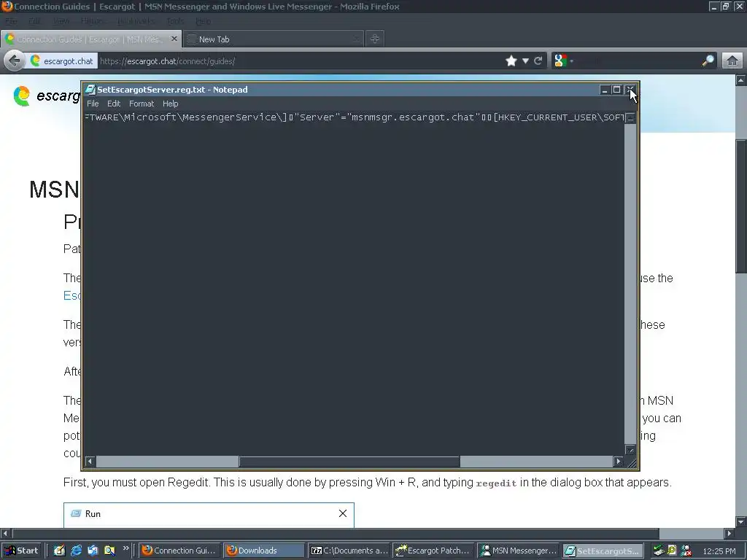Open Notepad's Format menu
Viewport: 747px width, 560px height.
pyautogui.click(x=142, y=104)
